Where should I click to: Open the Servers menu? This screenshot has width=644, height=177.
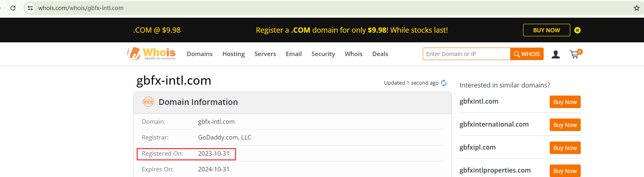coord(265,54)
